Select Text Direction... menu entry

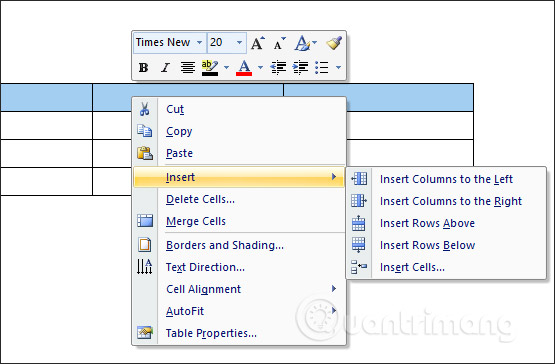pyautogui.click(x=239, y=267)
